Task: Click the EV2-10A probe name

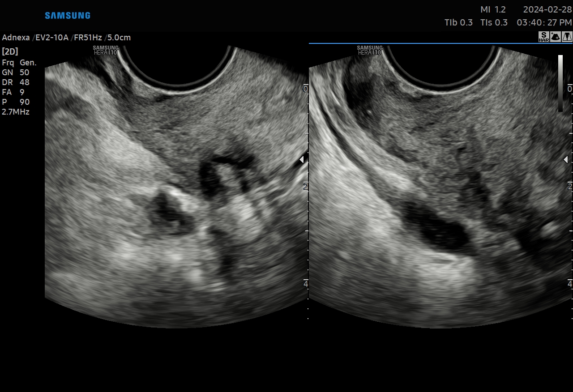Action: [52, 38]
